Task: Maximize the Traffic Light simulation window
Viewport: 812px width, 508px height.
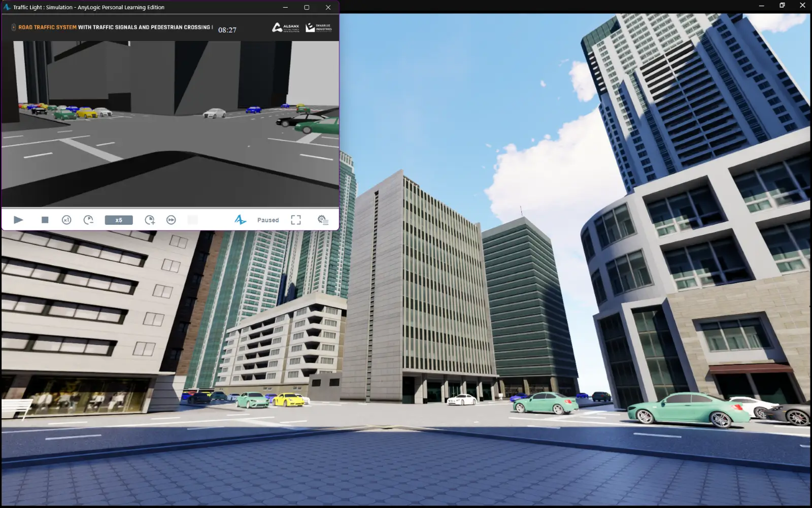Action: pyautogui.click(x=307, y=7)
